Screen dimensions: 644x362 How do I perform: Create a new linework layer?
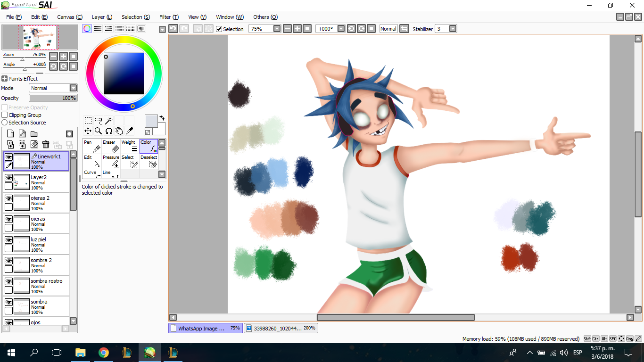click(x=22, y=134)
